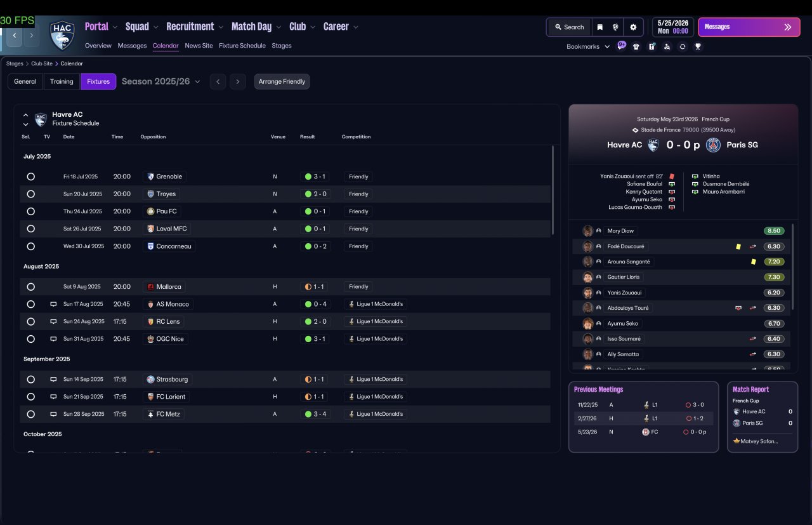Screen dimensions: 812x525
Task: Click Gautier Lloris's 7.30 rating badge
Action: click(774, 277)
